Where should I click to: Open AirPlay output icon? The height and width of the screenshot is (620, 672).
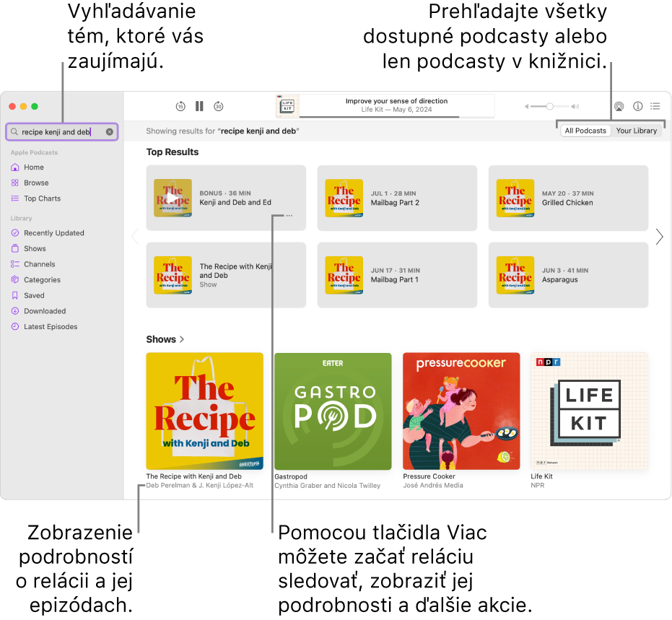pos(619,106)
